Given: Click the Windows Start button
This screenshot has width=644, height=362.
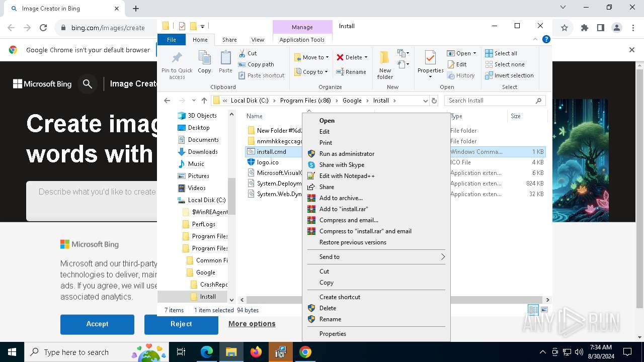Looking at the screenshot, I should click(12, 352).
